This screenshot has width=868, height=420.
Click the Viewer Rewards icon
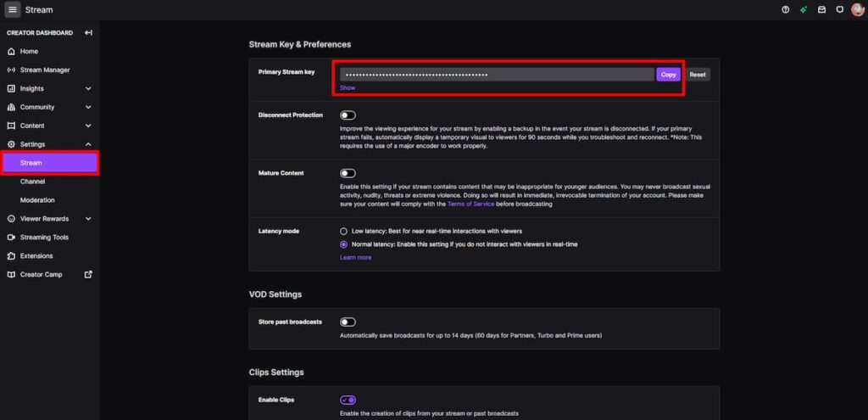pyautogui.click(x=11, y=219)
